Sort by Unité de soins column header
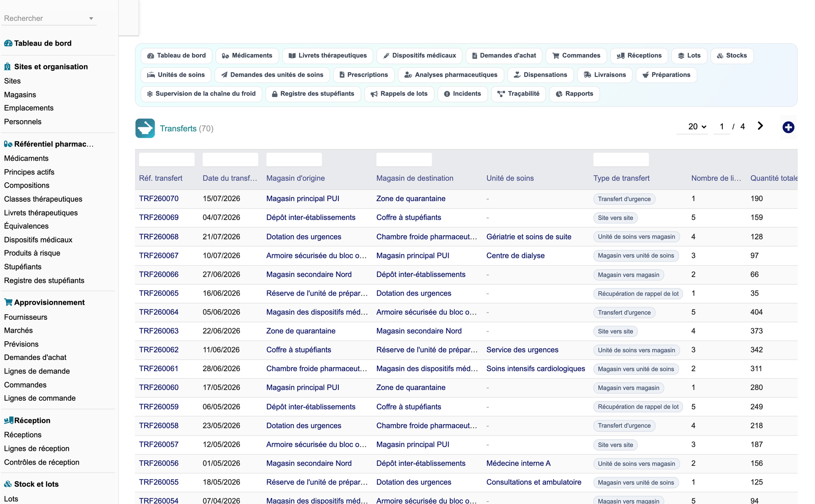815x504 pixels. 510,178
